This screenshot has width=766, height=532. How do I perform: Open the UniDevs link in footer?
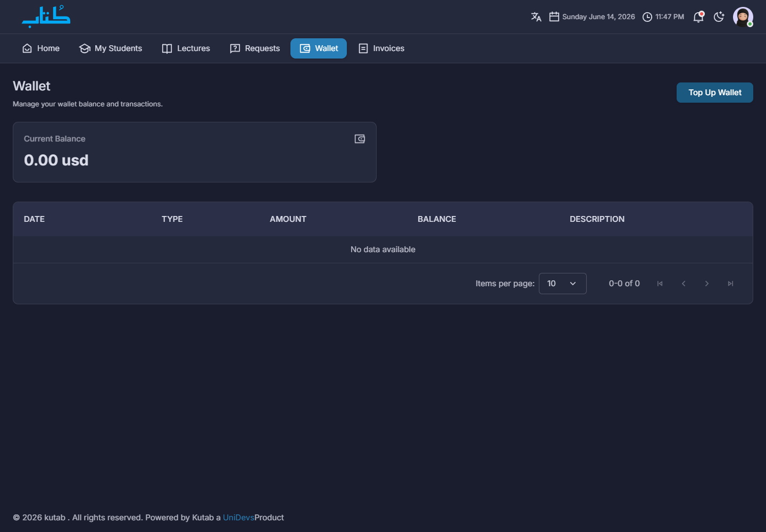[x=238, y=518]
